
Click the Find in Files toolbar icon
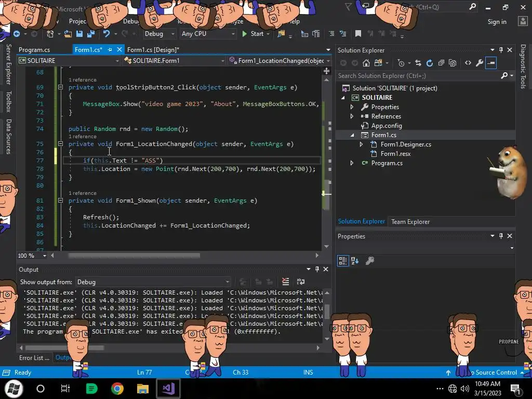[281, 34]
